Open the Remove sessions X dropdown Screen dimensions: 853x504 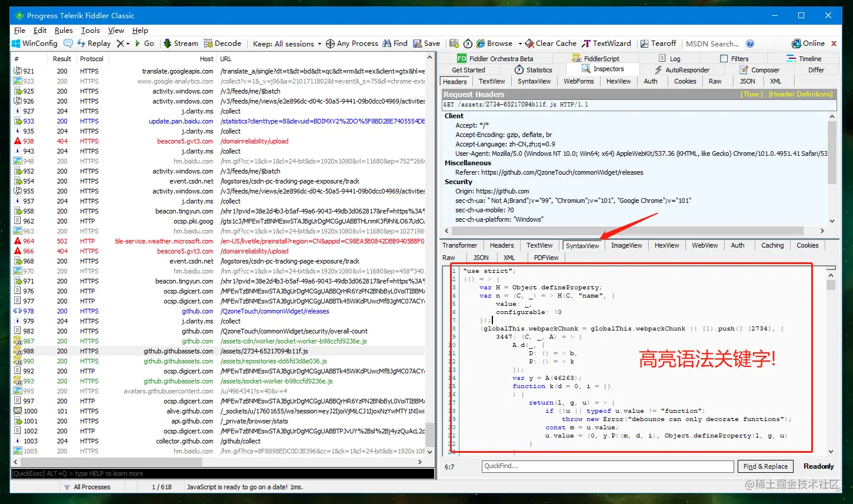(x=123, y=44)
